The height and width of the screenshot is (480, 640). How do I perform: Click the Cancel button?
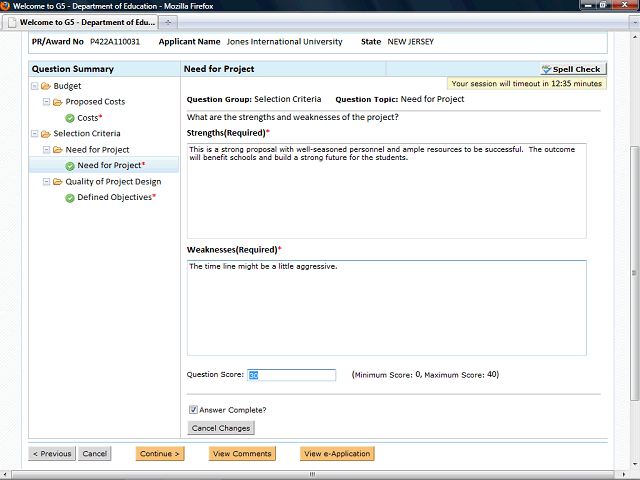[94, 453]
